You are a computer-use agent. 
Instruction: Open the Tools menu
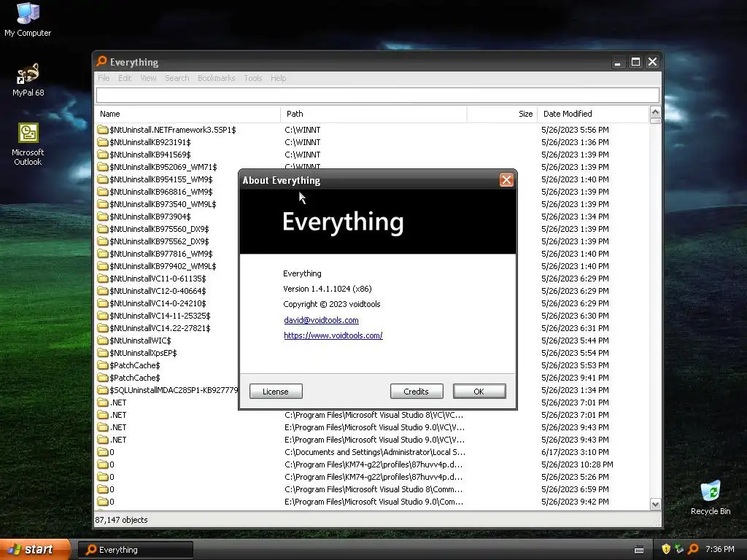pyautogui.click(x=253, y=78)
